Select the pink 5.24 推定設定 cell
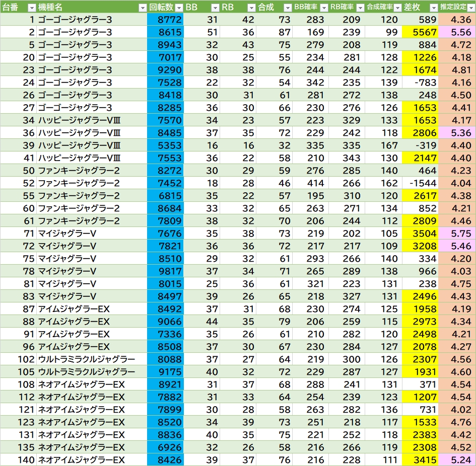 point(457,460)
